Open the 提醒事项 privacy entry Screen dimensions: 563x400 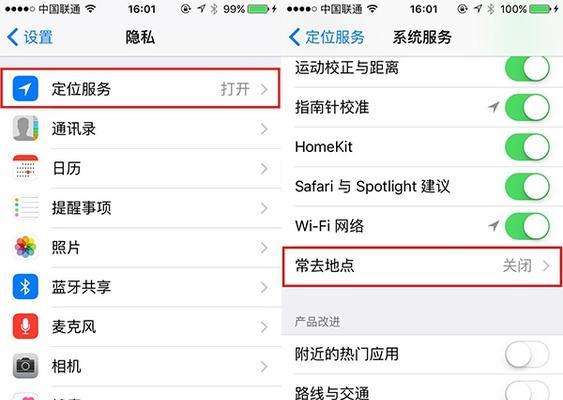pos(141,208)
